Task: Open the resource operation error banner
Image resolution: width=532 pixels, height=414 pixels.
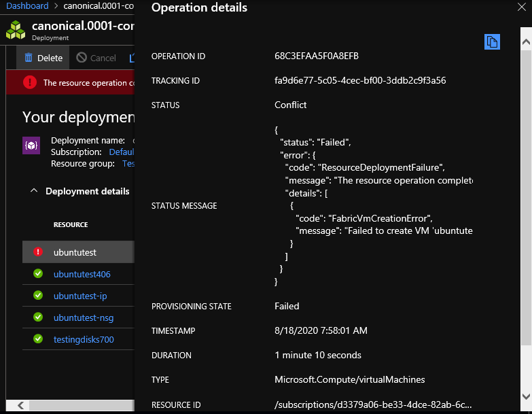Action: pyautogui.click(x=70, y=82)
